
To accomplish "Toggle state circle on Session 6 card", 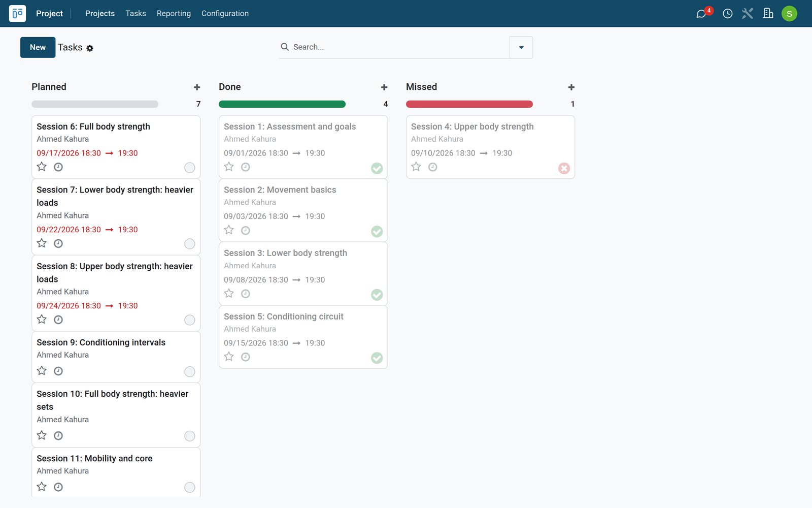I will coord(190,168).
